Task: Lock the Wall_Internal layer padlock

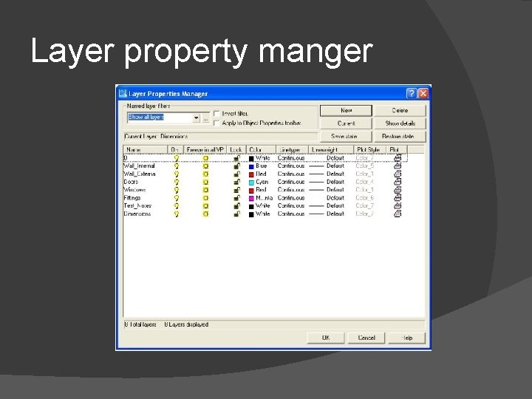Action: tap(237, 166)
